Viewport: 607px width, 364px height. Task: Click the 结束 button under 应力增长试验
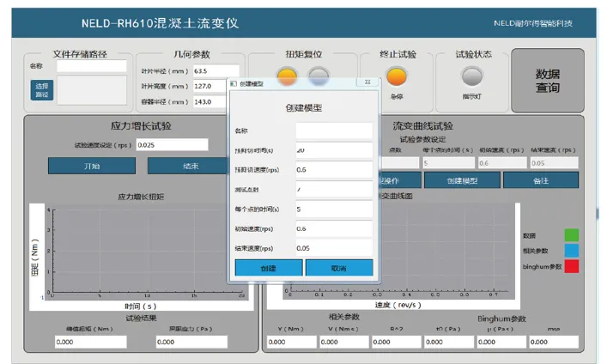pos(186,166)
